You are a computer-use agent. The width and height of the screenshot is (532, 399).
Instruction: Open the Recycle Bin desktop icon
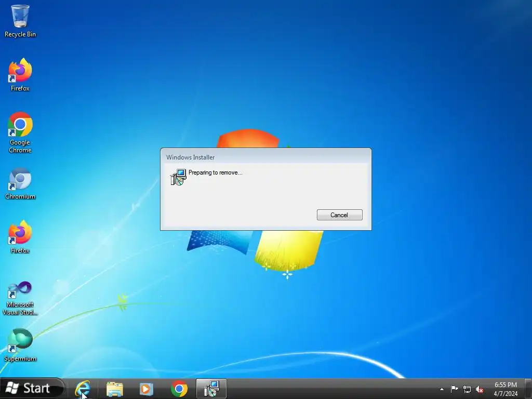tap(20, 21)
